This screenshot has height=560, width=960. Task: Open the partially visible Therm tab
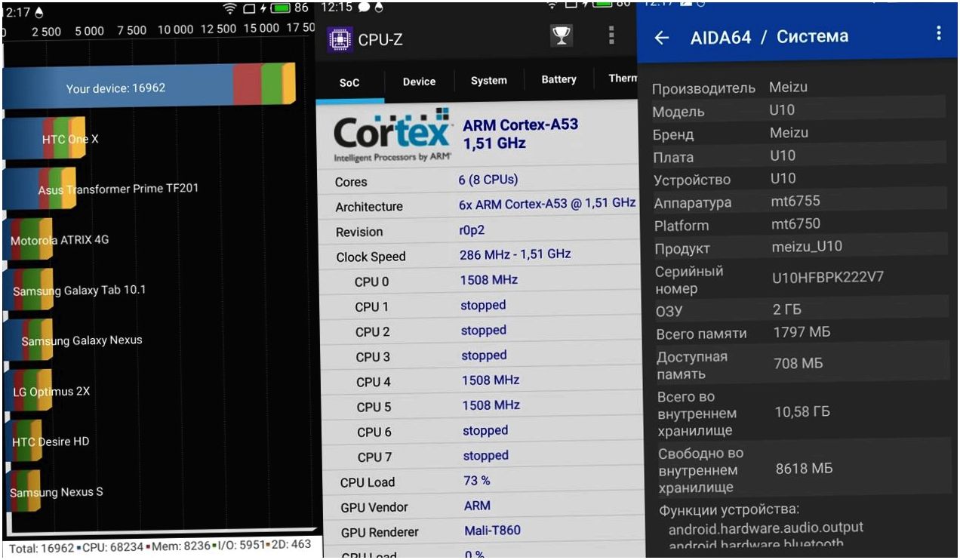(623, 78)
